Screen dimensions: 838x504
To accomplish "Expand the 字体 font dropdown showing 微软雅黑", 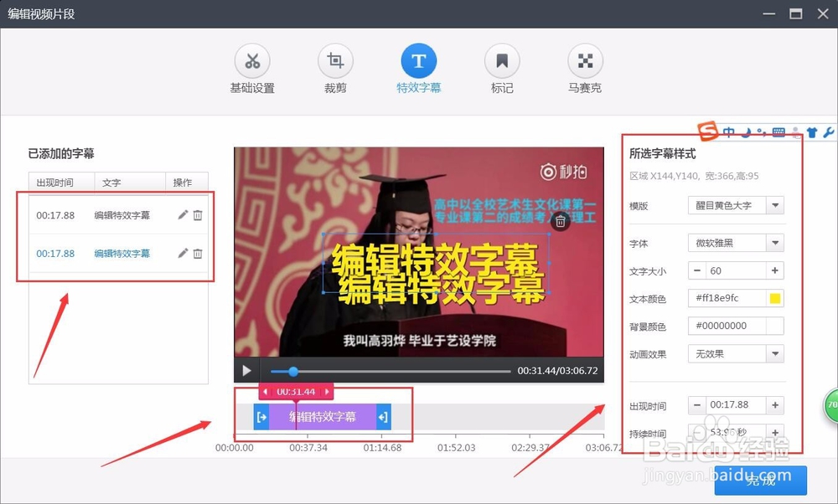I will (776, 242).
